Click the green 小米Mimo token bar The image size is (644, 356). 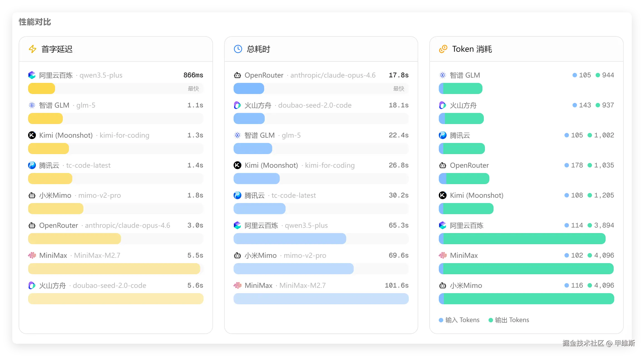(x=528, y=299)
